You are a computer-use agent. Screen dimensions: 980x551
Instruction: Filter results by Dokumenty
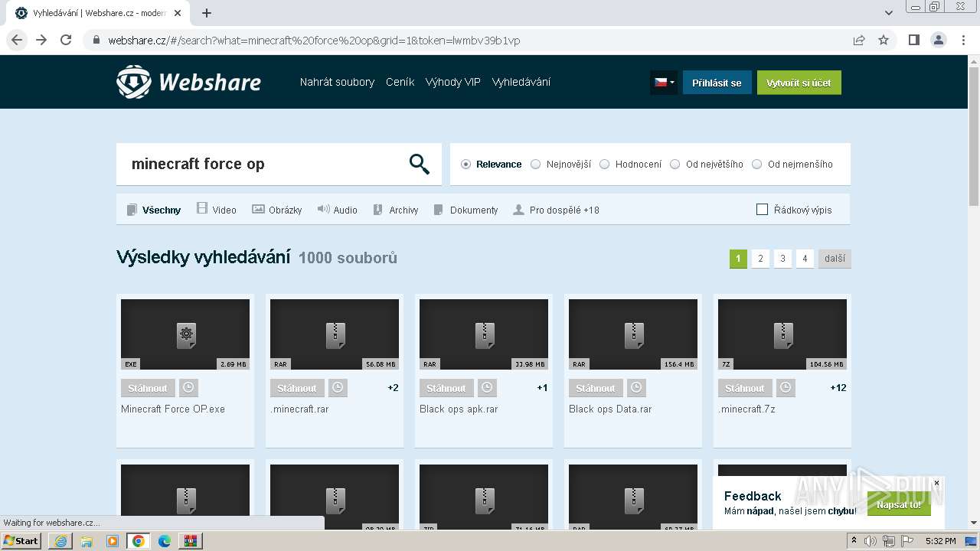pos(465,210)
